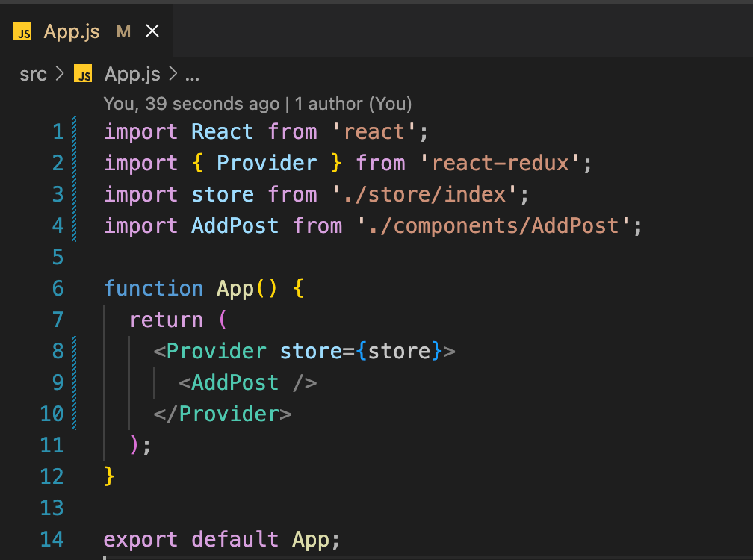
Task: Click the 'function' keyword on line 6
Action: (154, 288)
